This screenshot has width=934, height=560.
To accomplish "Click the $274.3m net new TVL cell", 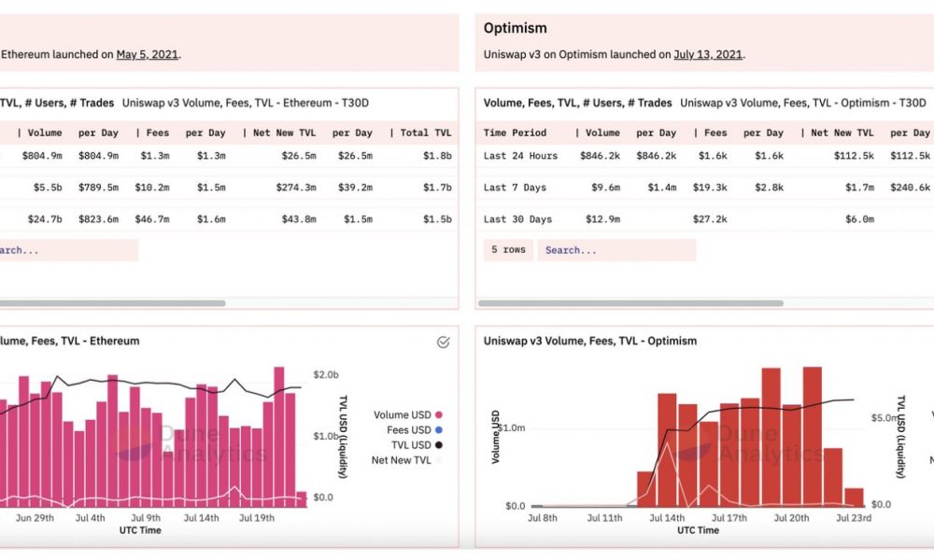I will pos(296,188).
